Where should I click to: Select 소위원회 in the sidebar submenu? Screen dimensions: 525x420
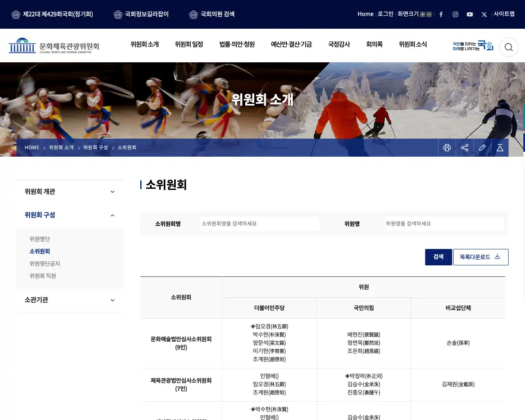pyautogui.click(x=40, y=251)
